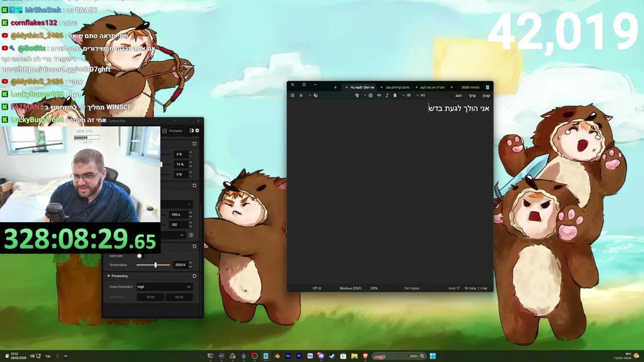Open Microsoft Store from taskbar
Screen dimensions: 644x362
(x=343, y=356)
